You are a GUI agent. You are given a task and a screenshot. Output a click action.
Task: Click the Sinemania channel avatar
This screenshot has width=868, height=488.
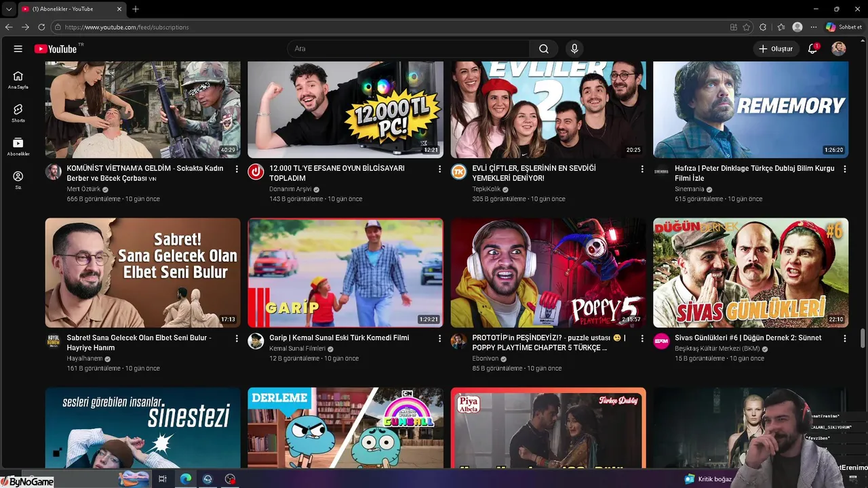661,171
